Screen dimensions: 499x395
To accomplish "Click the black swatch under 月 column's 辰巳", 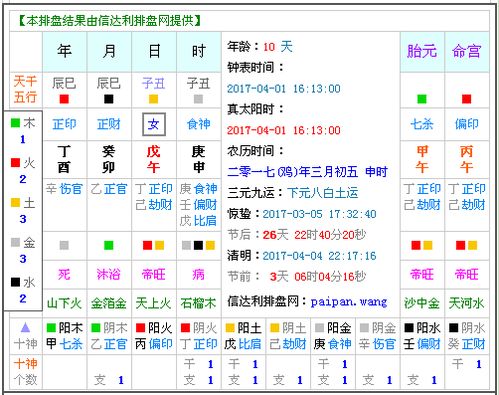I will (x=109, y=99).
